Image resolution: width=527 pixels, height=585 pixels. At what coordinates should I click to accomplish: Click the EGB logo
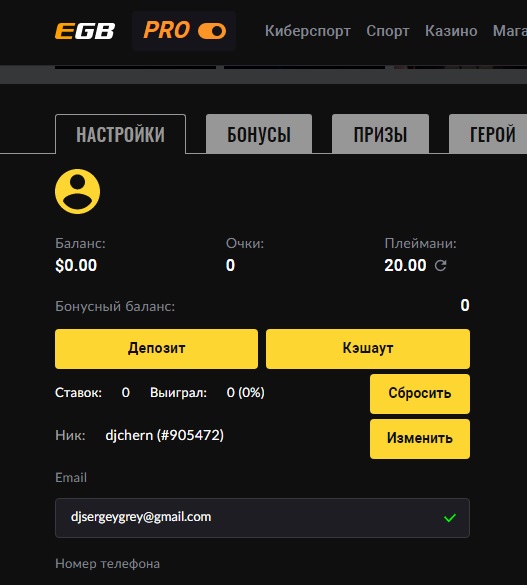85,31
